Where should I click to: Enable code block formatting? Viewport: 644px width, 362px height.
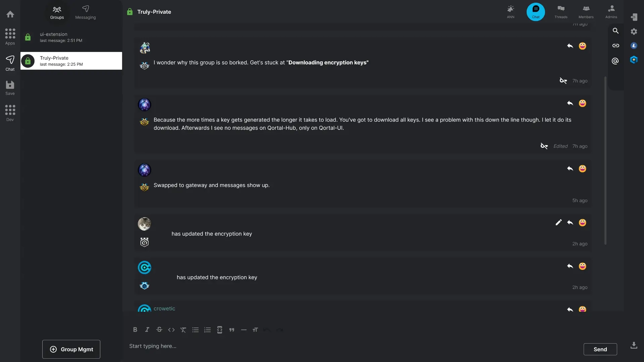coord(220,330)
